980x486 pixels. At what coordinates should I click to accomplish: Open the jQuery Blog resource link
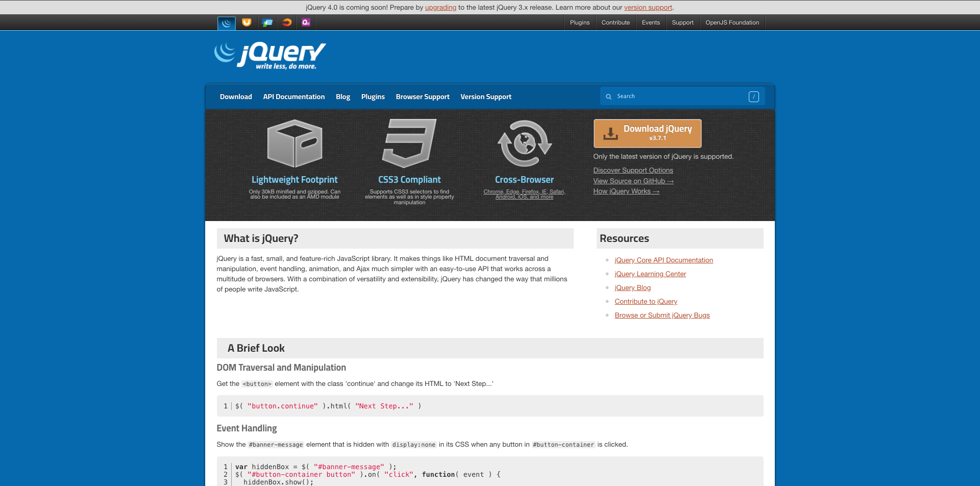(x=632, y=287)
